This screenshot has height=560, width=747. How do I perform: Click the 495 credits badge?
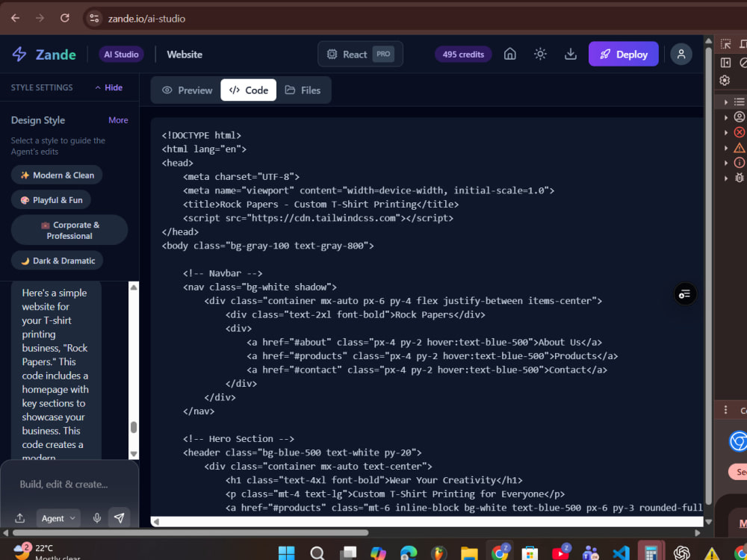463,55
